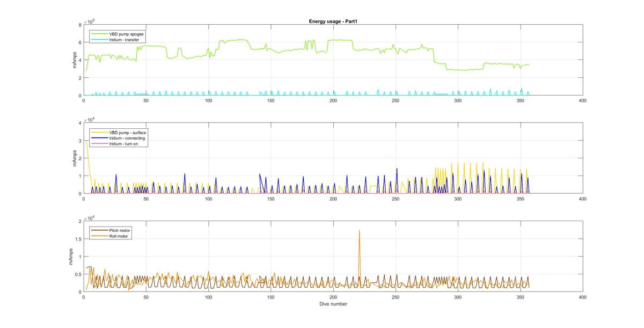
Task: Click x-axis tick '300' under the middle plot
Action: point(458,199)
